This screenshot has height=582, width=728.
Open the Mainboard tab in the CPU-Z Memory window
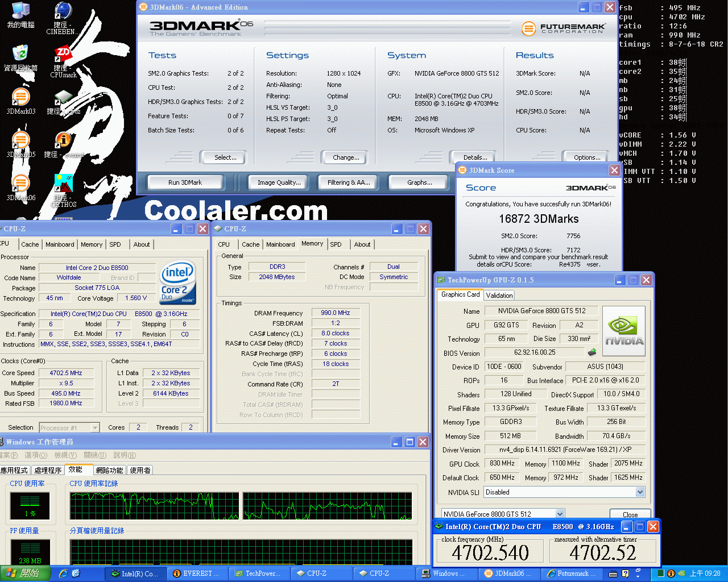(280, 244)
